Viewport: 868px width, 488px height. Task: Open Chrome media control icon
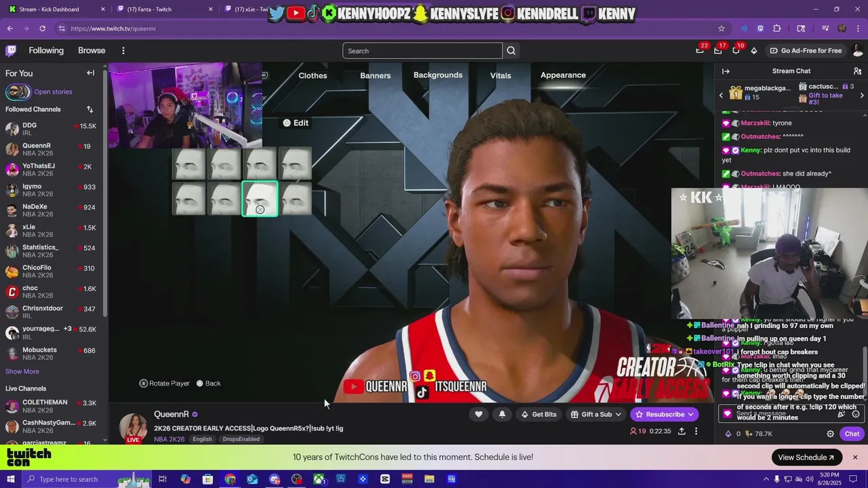click(825, 28)
